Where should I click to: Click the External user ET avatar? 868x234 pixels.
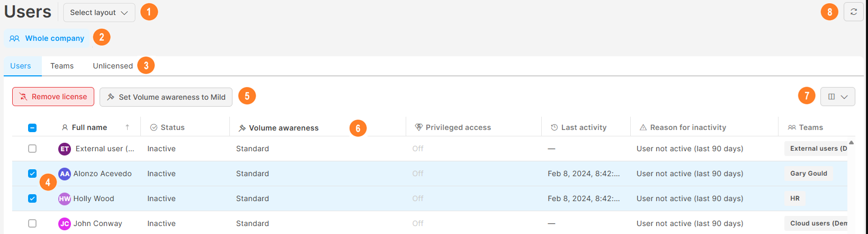pos(65,149)
